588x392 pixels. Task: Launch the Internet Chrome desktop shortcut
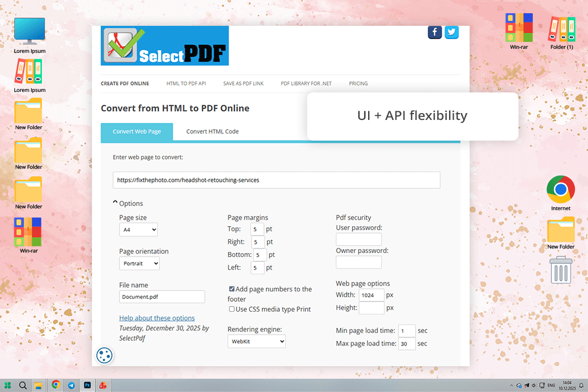click(x=560, y=193)
